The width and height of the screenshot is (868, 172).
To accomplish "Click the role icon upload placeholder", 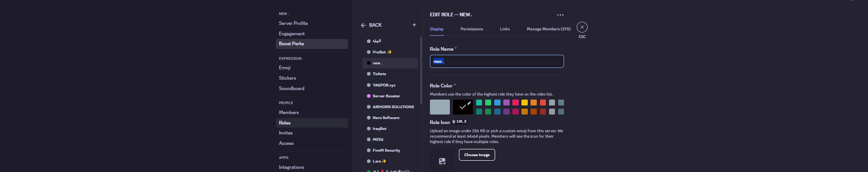I will [x=442, y=161].
